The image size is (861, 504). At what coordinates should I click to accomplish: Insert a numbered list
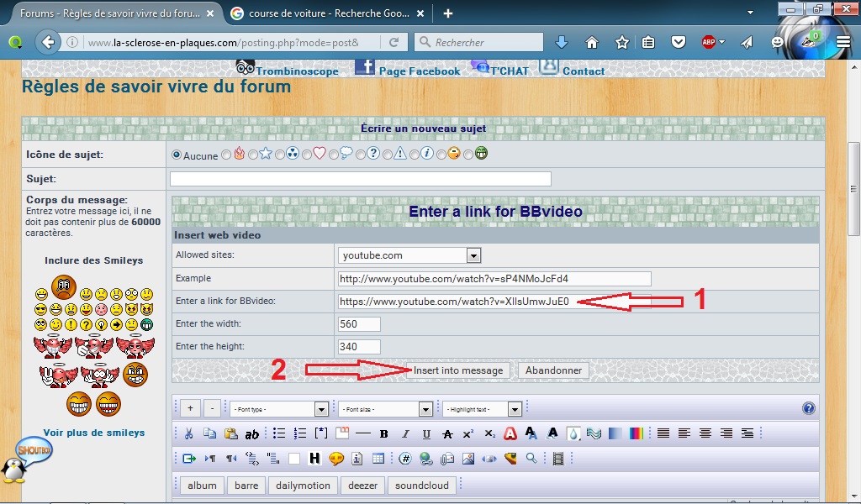pyautogui.click(x=300, y=433)
